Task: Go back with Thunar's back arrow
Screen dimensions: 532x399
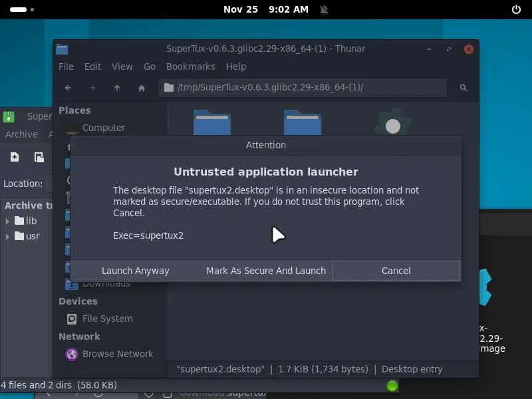Action: [68, 88]
